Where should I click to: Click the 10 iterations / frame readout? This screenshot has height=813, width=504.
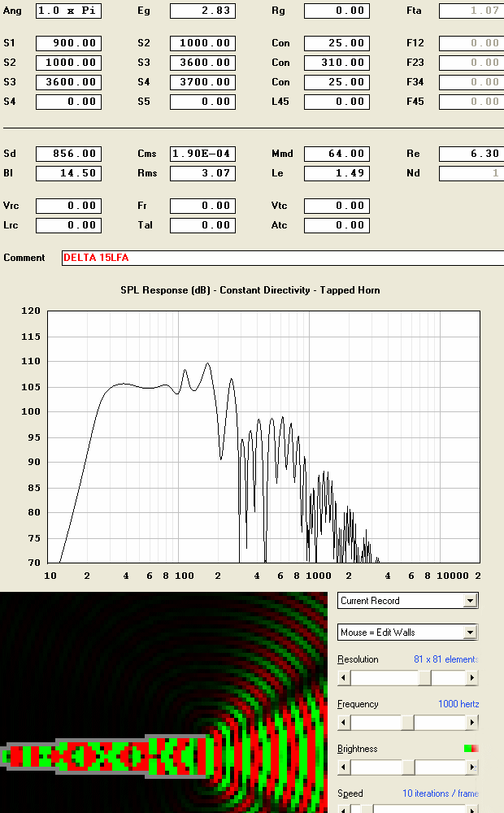(441, 793)
